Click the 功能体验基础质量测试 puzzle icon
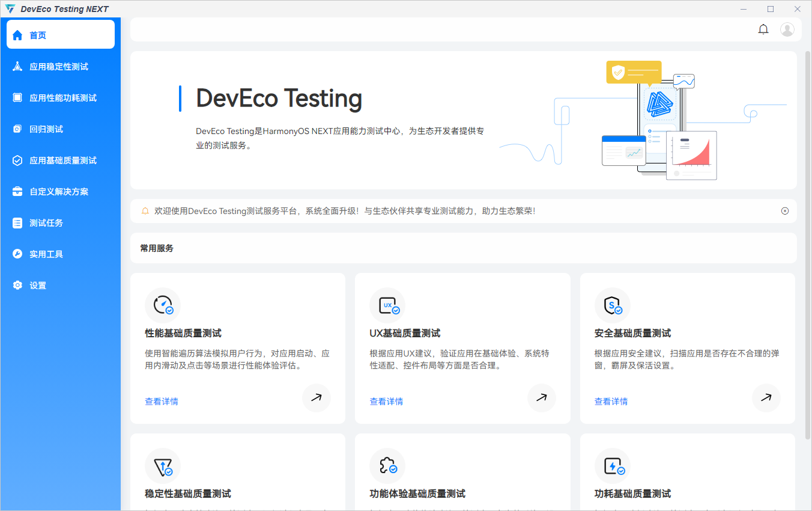 pyautogui.click(x=387, y=466)
